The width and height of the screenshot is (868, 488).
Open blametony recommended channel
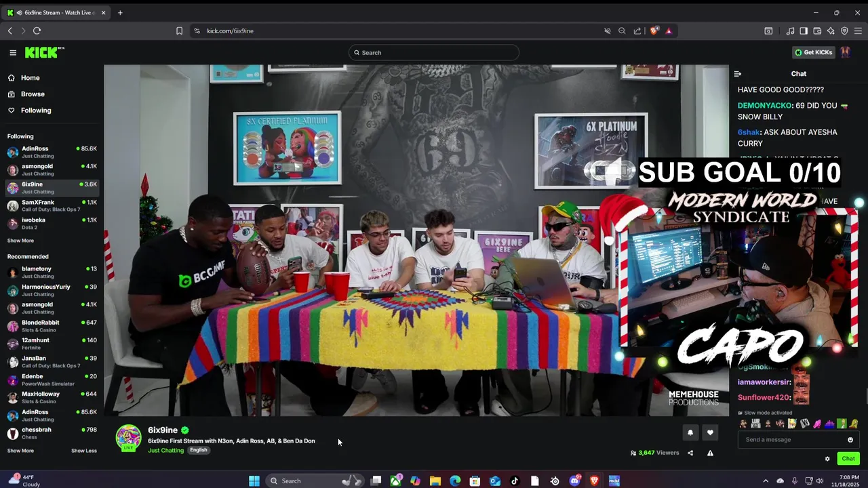click(x=52, y=272)
